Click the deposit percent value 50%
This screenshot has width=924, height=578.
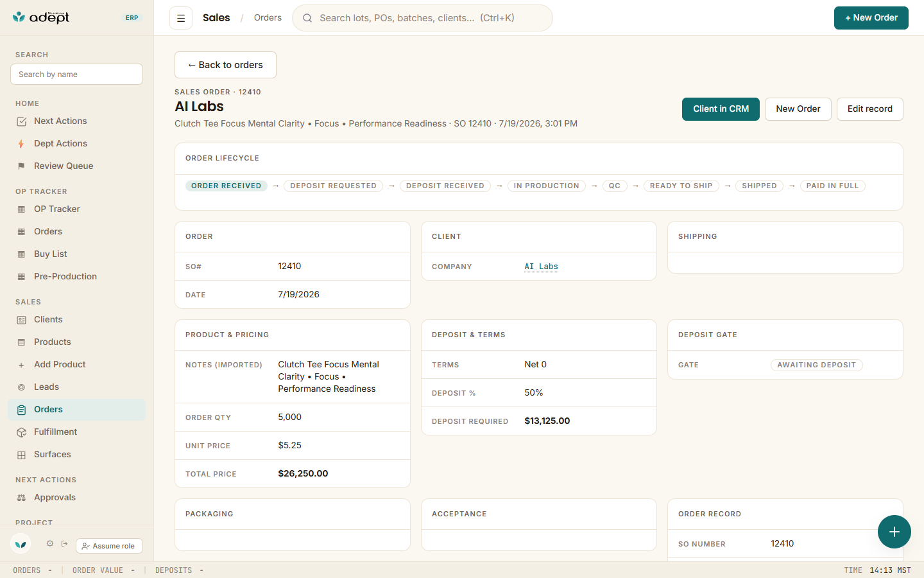(533, 393)
